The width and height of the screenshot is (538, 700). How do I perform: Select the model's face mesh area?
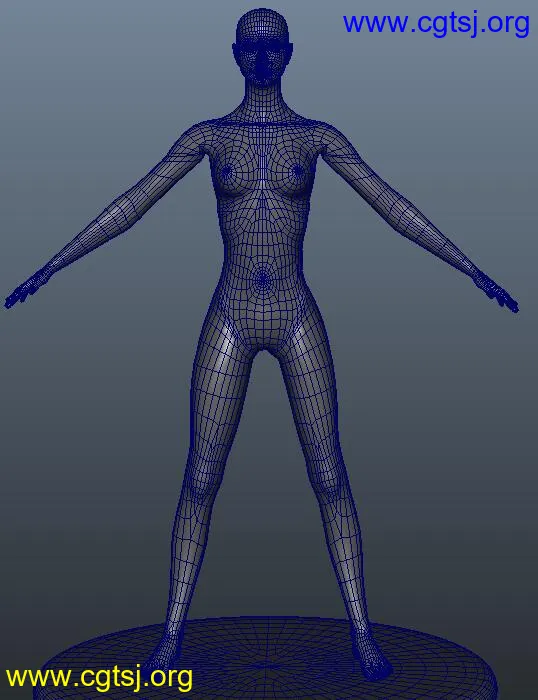pos(263,63)
